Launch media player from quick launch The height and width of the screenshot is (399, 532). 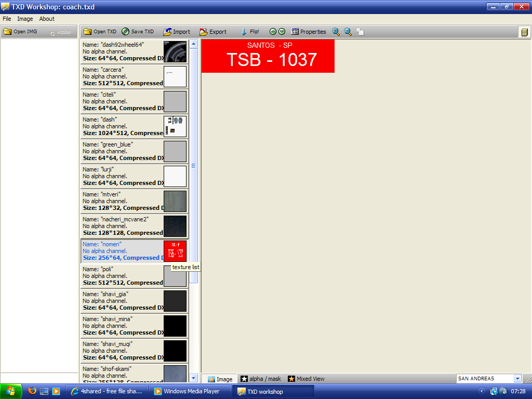pyautogui.click(x=56, y=392)
